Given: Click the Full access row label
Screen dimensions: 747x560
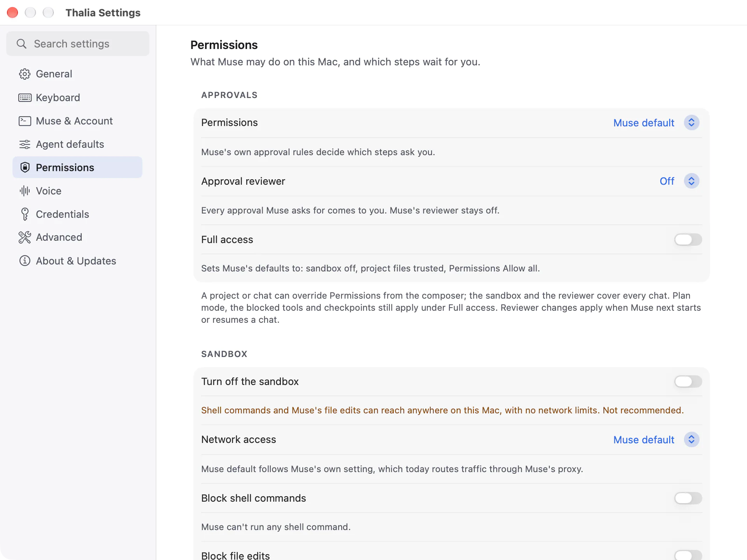Looking at the screenshot, I should 227,240.
